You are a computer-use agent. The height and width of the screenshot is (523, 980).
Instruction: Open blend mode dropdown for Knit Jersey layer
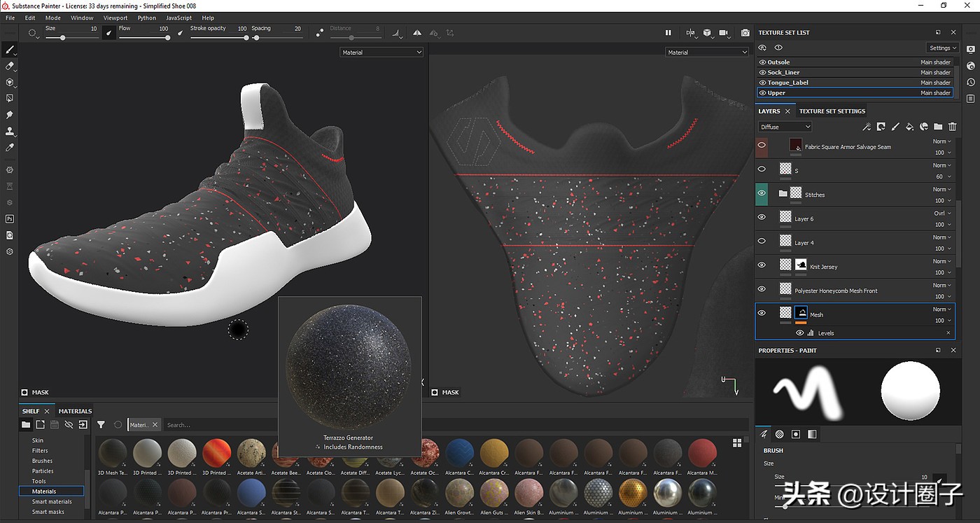point(942,261)
